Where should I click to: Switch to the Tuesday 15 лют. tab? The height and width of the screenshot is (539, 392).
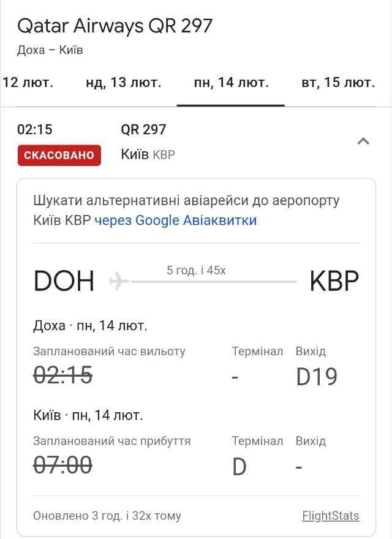coord(337,83)
